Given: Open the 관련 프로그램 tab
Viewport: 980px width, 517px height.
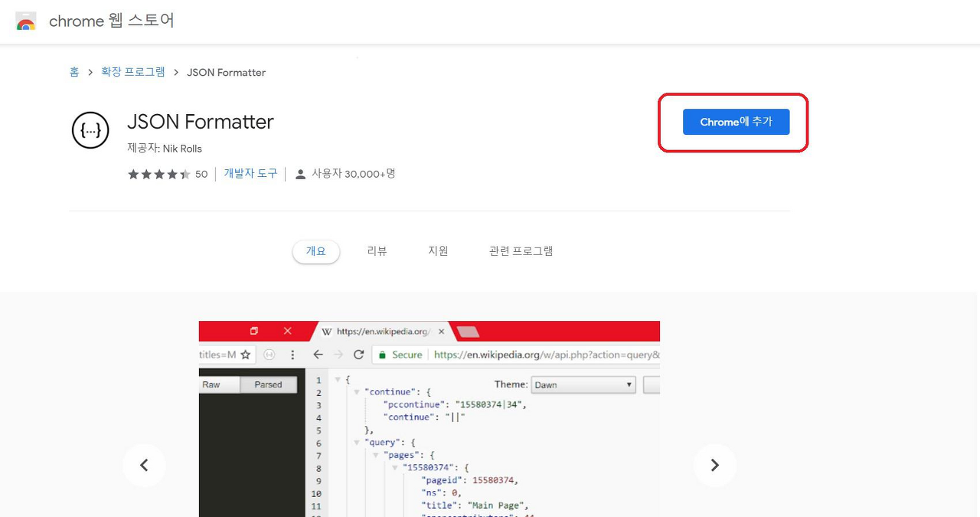Looking at the screenshot, I should [x=521, y=251].
